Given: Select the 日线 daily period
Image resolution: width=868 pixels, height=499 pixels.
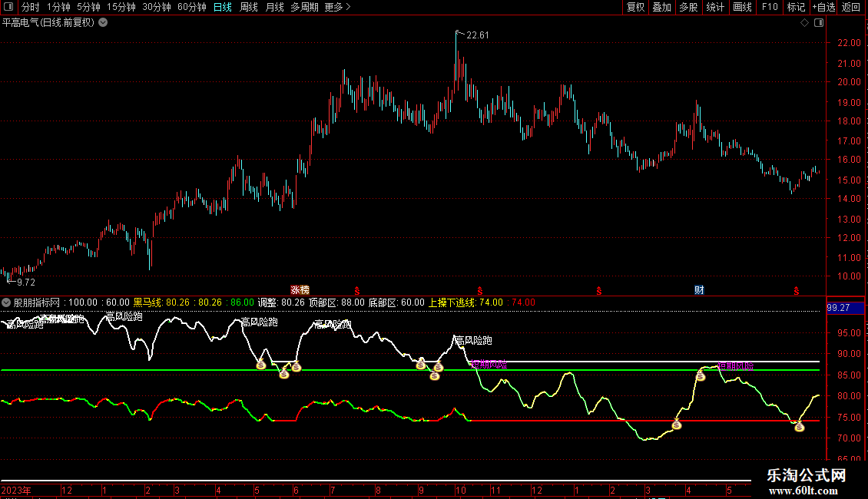Looking at the screenshot, I should point(223,7).
